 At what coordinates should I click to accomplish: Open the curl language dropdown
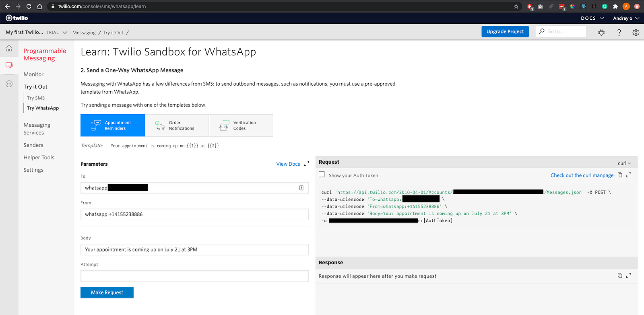(x=624, y=163)
